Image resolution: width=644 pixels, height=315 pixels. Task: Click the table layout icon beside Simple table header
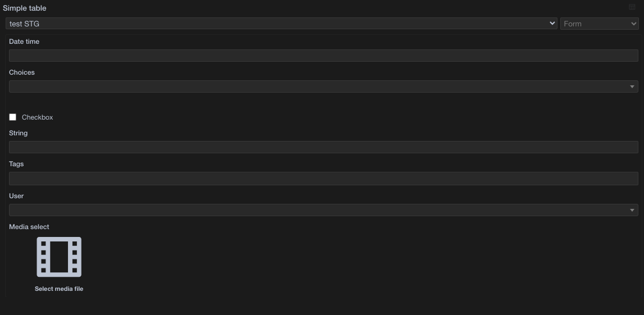point(632,7)
